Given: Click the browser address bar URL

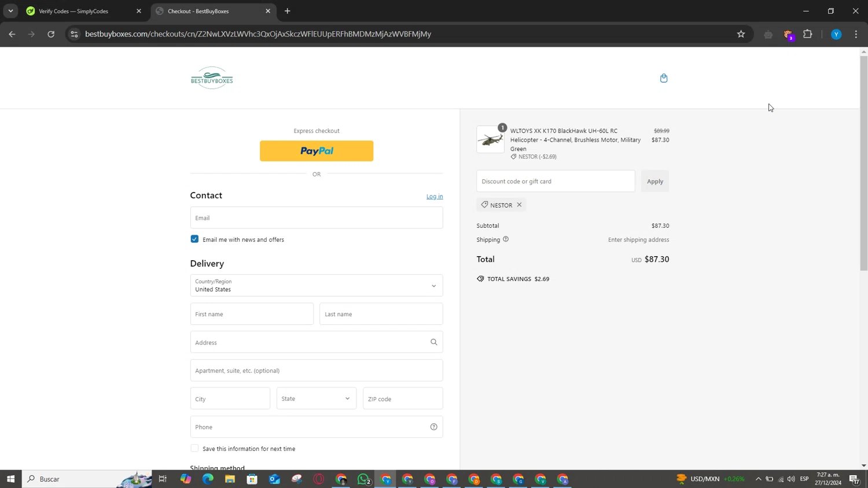Looking at the screenshot, I should (258, 34).
